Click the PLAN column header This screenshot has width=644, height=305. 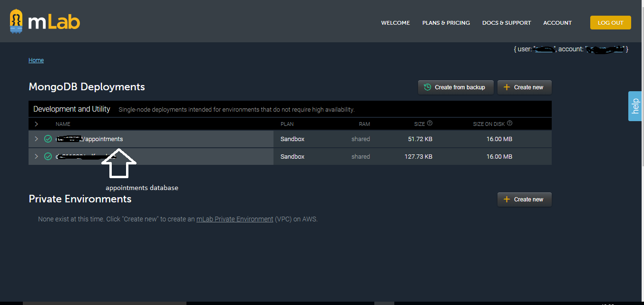[x=287, y=124]
